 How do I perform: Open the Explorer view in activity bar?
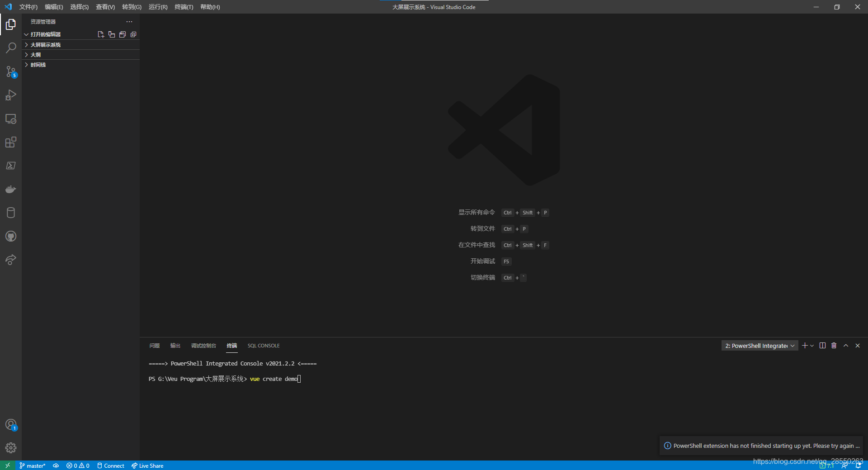(x=11, y=24)
